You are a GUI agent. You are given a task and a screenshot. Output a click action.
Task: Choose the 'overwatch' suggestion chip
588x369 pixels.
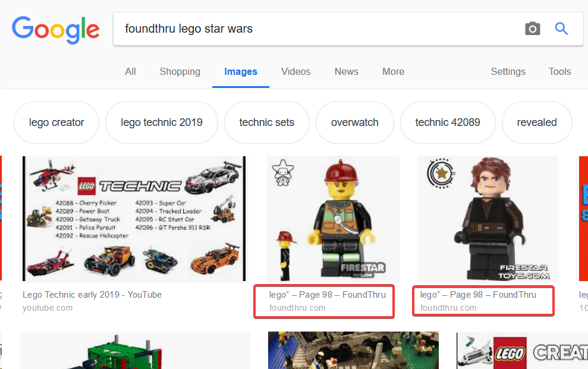pos(355,122)
